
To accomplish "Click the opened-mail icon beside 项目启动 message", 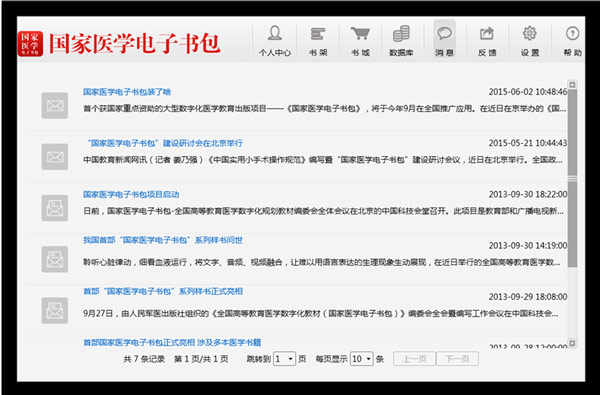I will click(55, 208).
